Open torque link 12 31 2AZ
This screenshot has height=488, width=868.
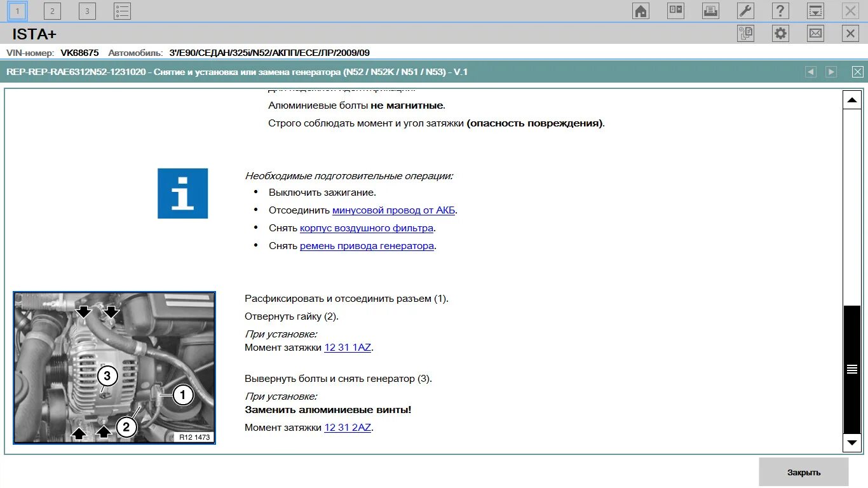pos(348,428)
